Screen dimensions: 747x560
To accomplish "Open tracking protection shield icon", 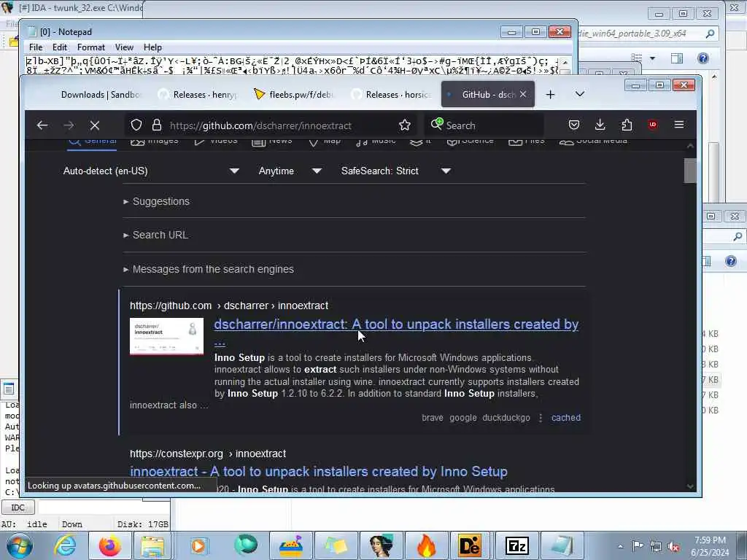I will 136,125.
